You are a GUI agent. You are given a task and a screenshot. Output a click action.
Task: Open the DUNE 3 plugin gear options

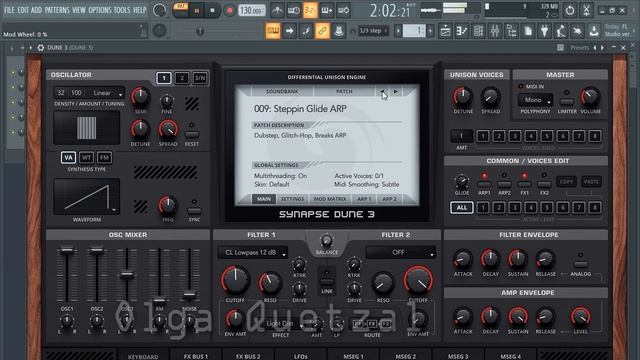40,48
